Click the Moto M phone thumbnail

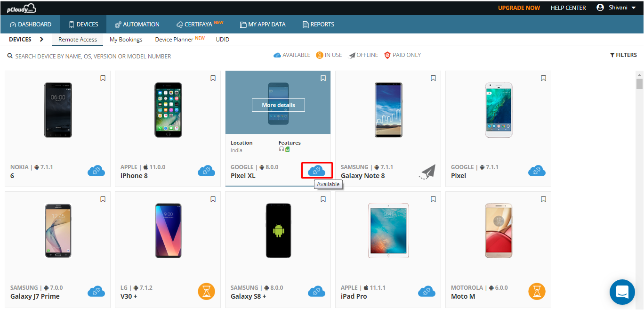pos(499,230)
